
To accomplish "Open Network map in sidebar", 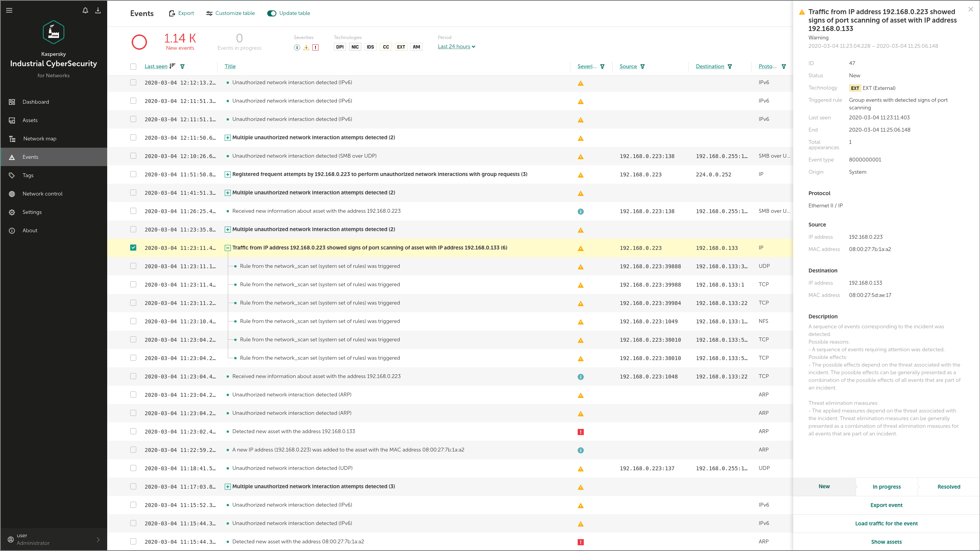I will [x=39, y=139].
